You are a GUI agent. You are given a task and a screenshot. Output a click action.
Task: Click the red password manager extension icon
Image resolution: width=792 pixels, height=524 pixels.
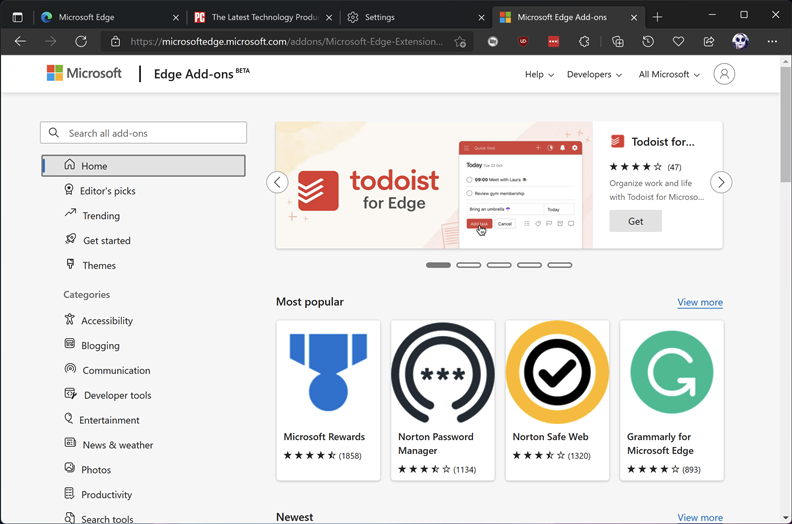coord(554,41)
